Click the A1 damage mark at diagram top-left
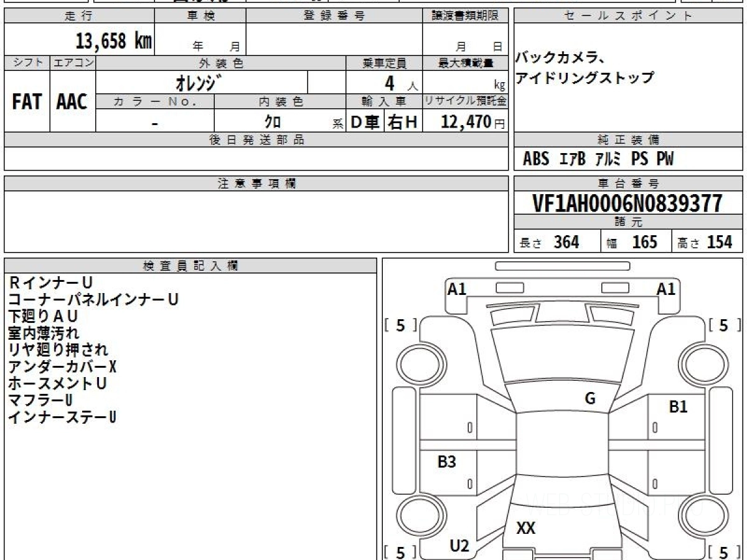Screen dimensions: 747x560 457,289
